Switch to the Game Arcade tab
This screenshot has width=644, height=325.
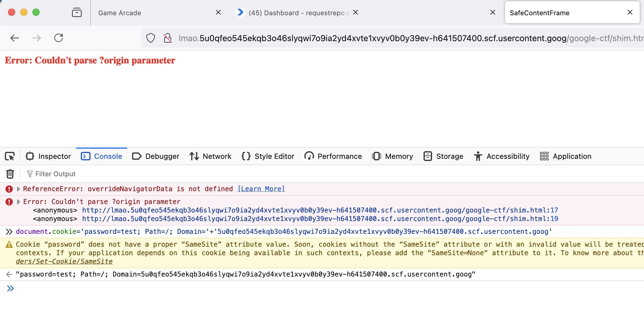(152, 13)
